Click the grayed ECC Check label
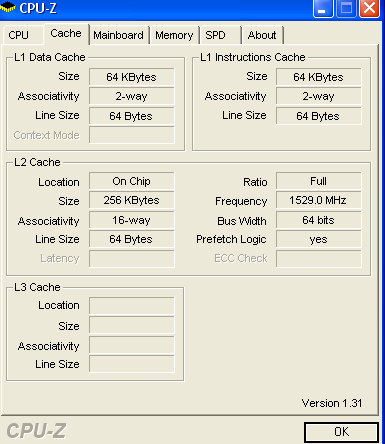 [x=241, y=258]
